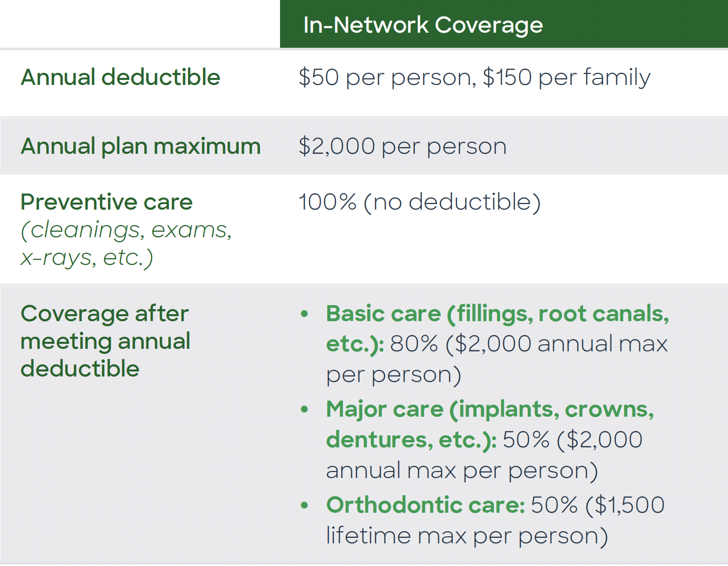
Task: Click the bullet point before Basic care
Action: 304,314
